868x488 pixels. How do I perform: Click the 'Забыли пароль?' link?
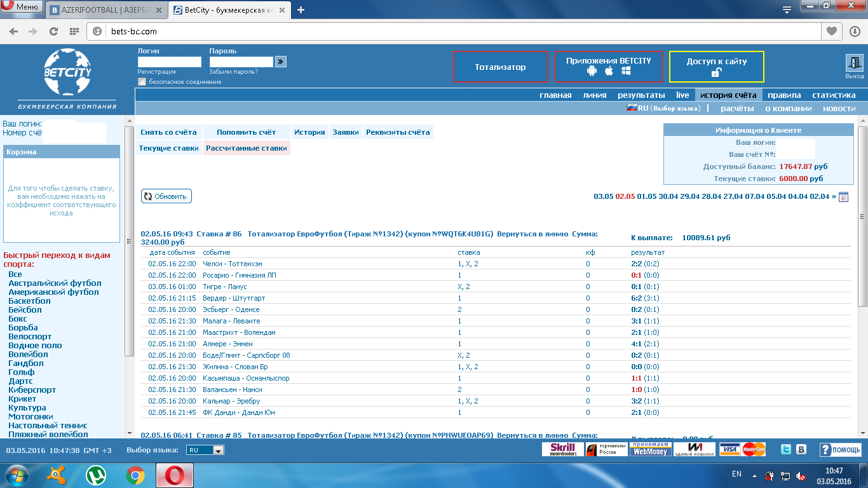[233, 72]
